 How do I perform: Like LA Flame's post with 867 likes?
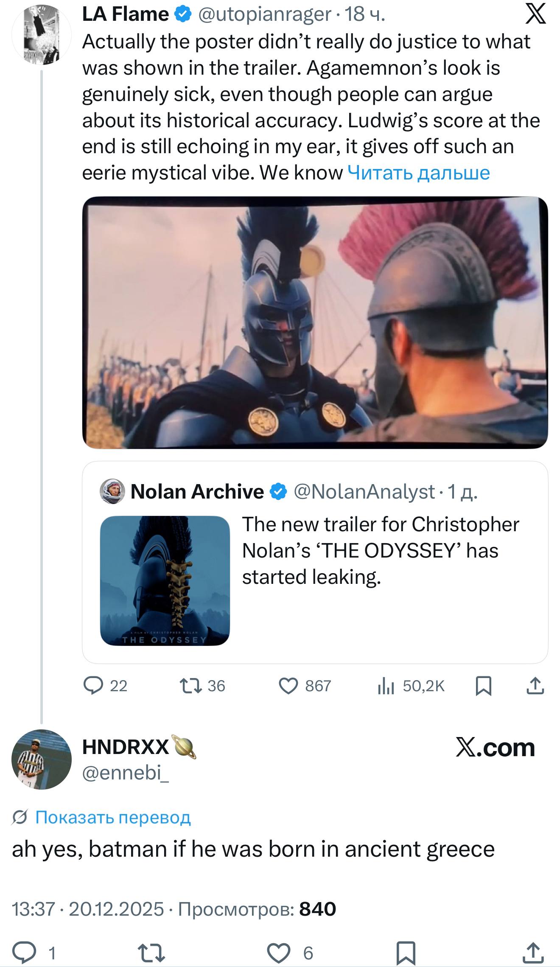click(288, 685)
